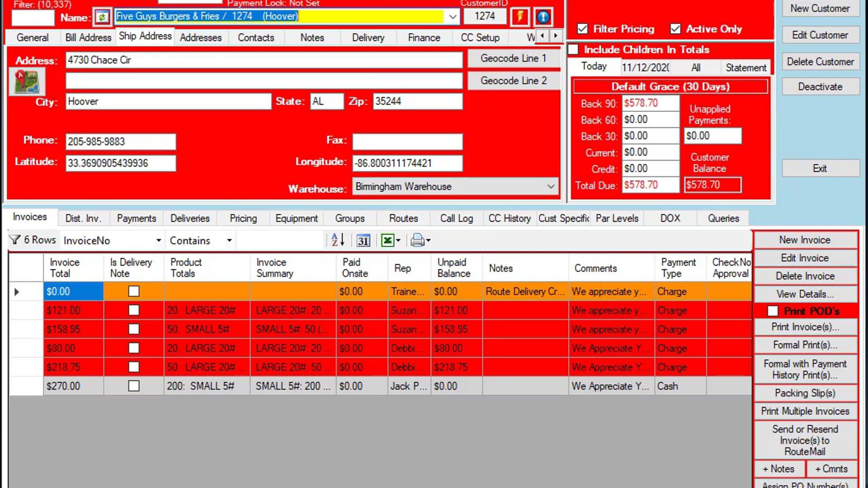Open the Call Log tab
The image size is (868, 488).
click(457, 218)
